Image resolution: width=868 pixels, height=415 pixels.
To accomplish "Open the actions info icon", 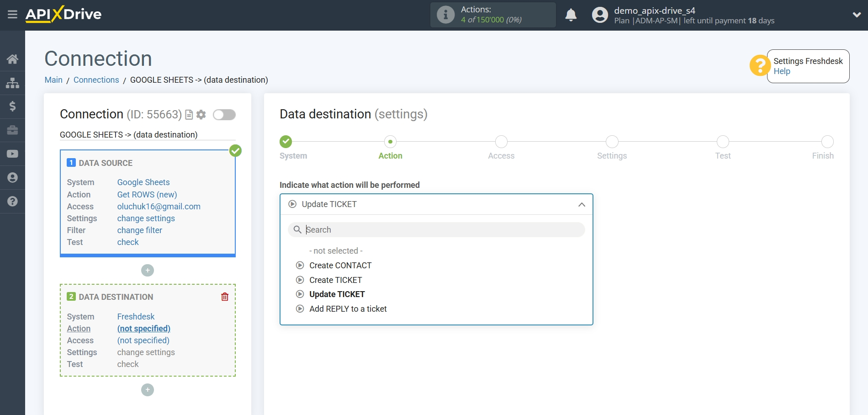I will 445,15.
